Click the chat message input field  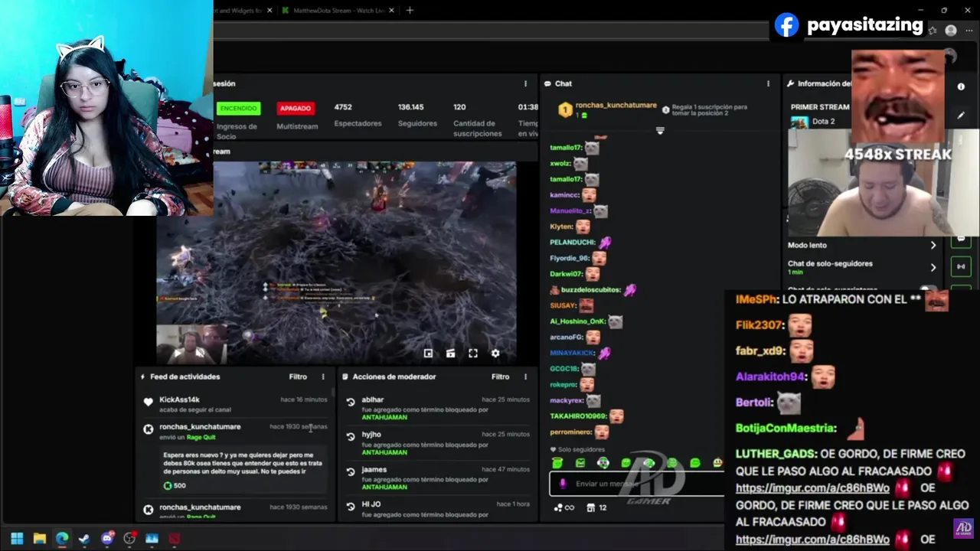click(x=635, y=484)
